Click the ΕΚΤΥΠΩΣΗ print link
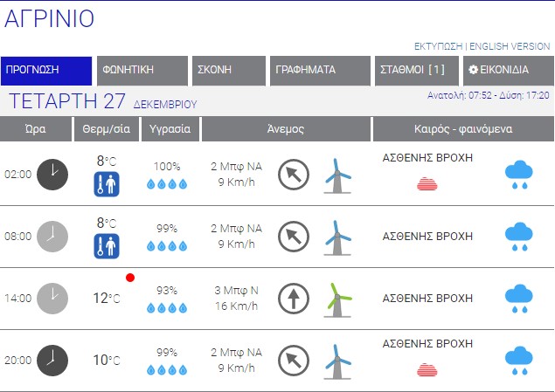 pos(438,46)
